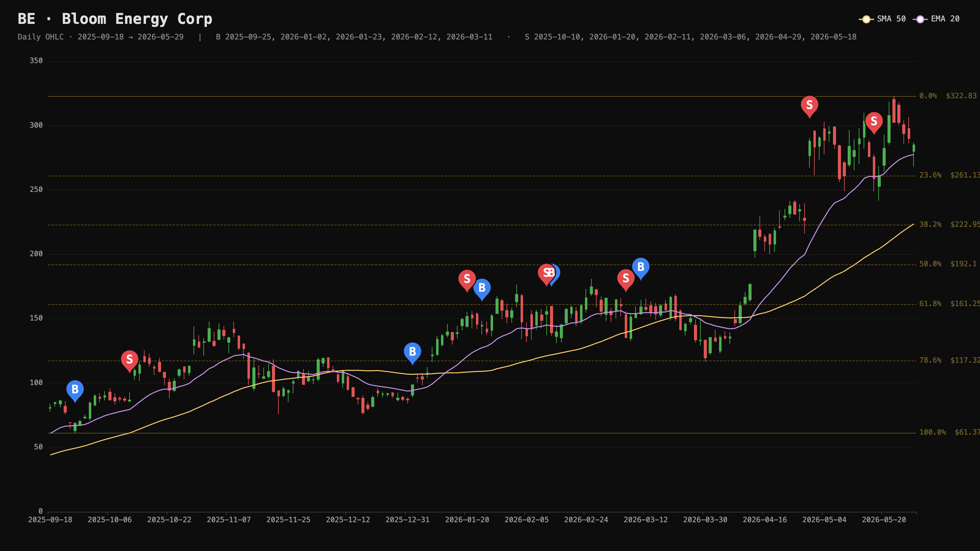The width and height of the screenshot is (980, 551).
Task: Select the 50.0% $192.1 Fibonacci label
Action: [x=948, y=264]
